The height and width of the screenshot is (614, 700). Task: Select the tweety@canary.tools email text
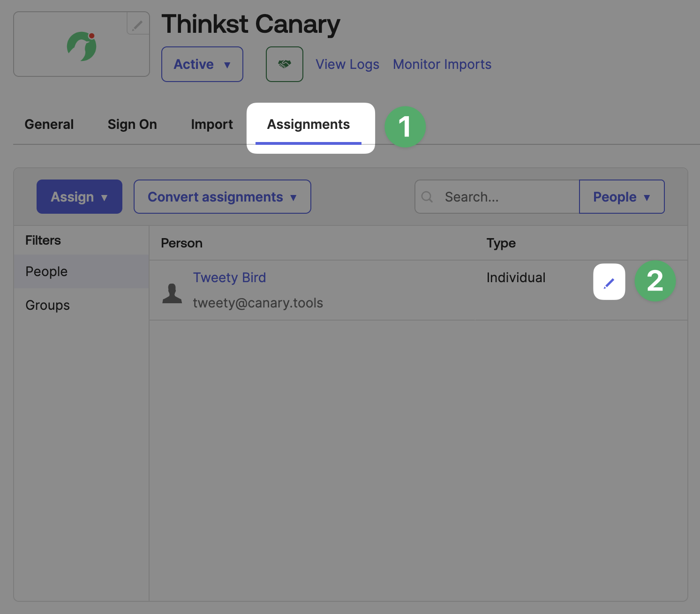click(258, 303)
